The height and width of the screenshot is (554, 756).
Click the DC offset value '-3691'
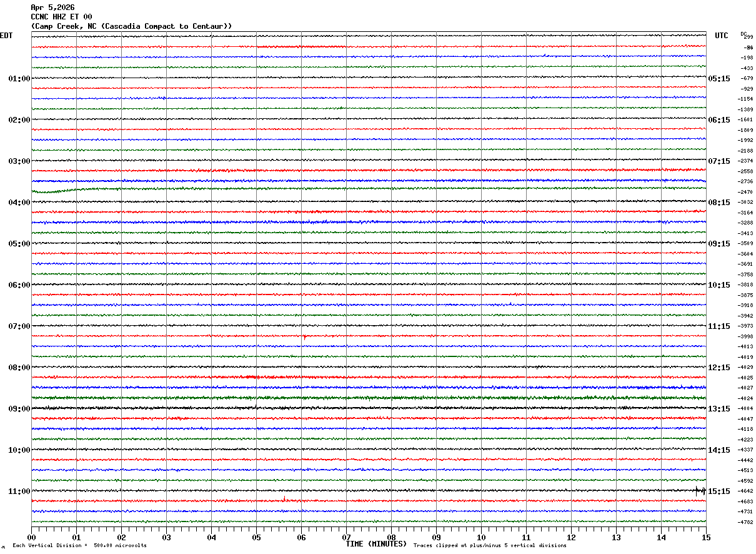click(746, 264)
